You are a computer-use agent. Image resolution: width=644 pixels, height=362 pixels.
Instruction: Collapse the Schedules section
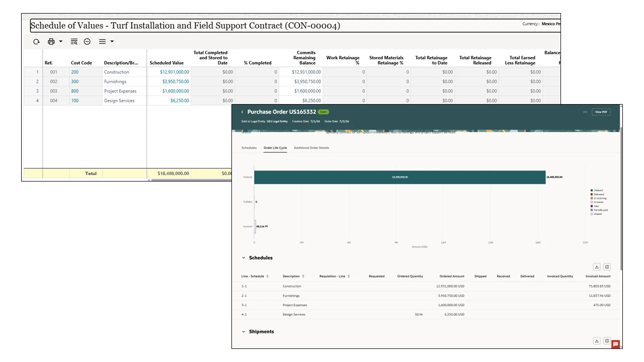click(244, 258)
